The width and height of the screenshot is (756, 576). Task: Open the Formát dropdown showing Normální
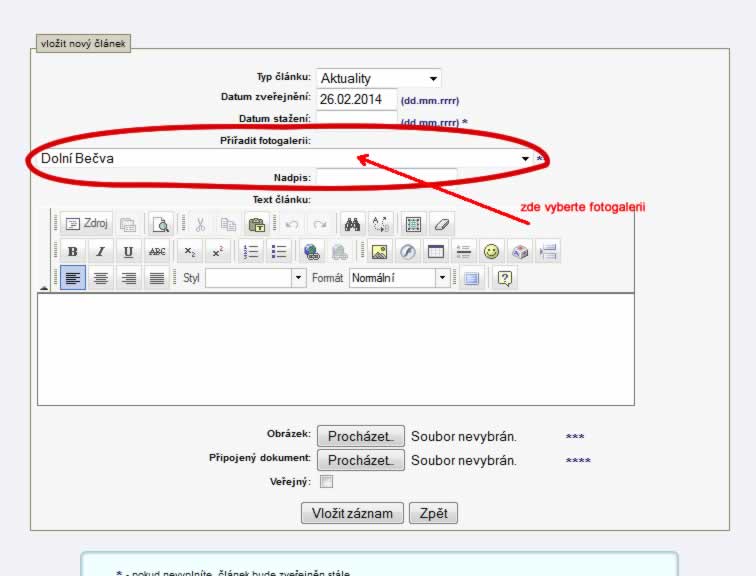(400, 278)
